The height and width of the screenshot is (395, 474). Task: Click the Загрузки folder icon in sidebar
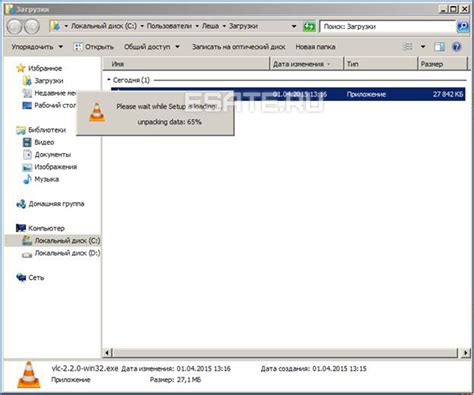click(27, 81)
